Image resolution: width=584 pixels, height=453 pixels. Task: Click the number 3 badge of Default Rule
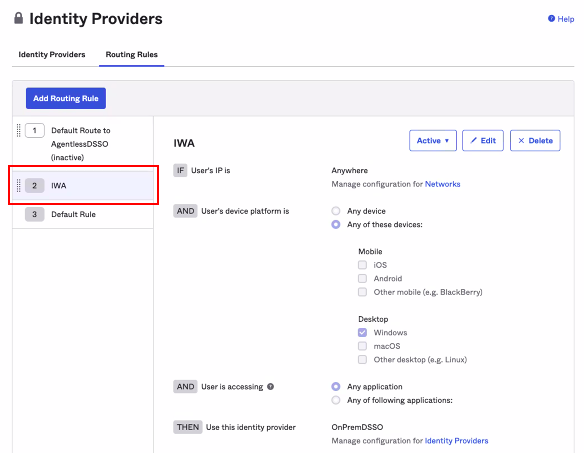pyautogui.click(x=35, y=214)
